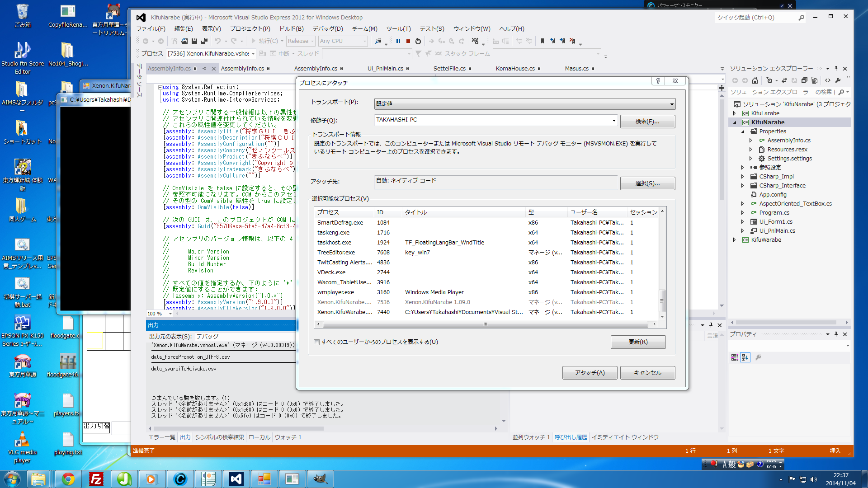Click the bookmark toggle toolbar icon
Viewport: 868px width, 488px height.
(542, 41)
